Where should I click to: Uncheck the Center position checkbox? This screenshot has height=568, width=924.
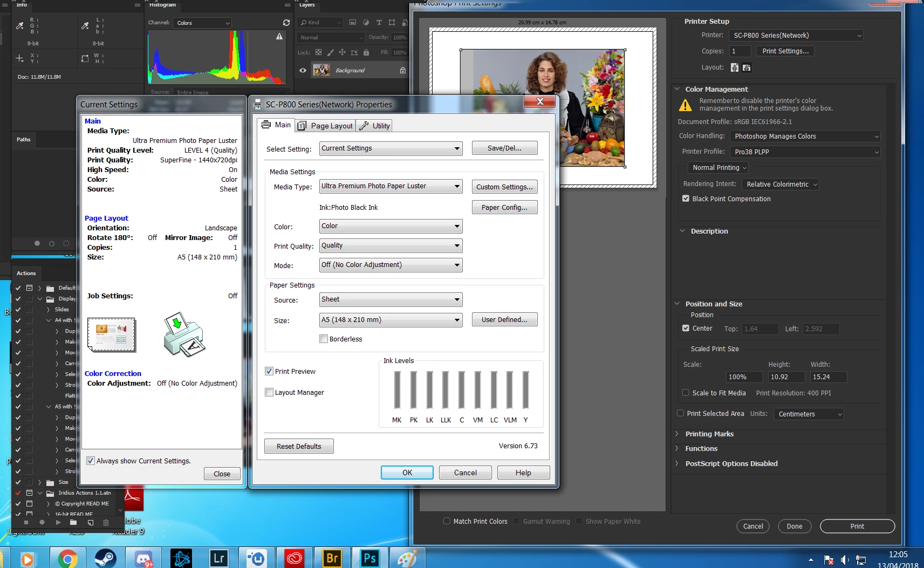686,328
